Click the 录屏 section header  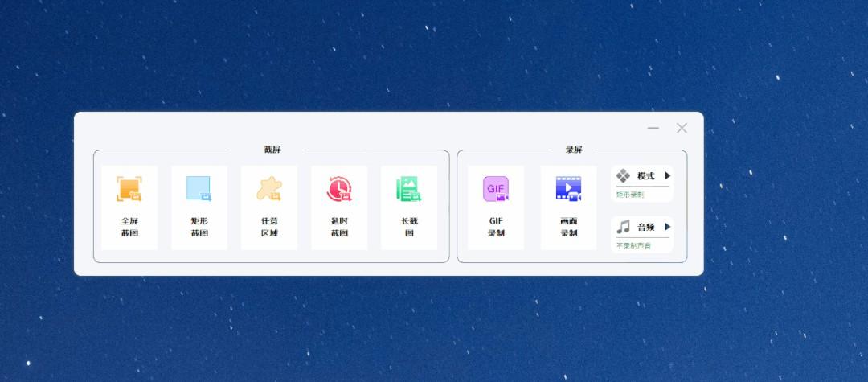[x=573, y=150]
